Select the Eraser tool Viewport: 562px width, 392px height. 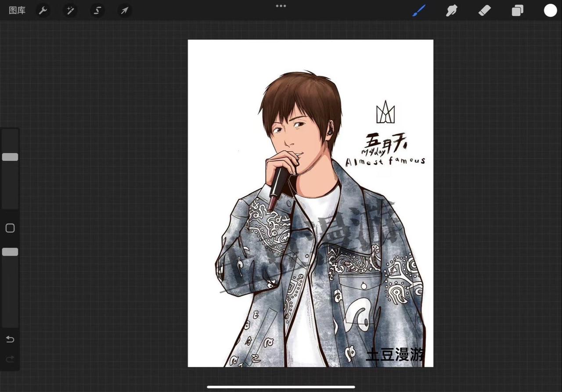[x=485, y=11]
